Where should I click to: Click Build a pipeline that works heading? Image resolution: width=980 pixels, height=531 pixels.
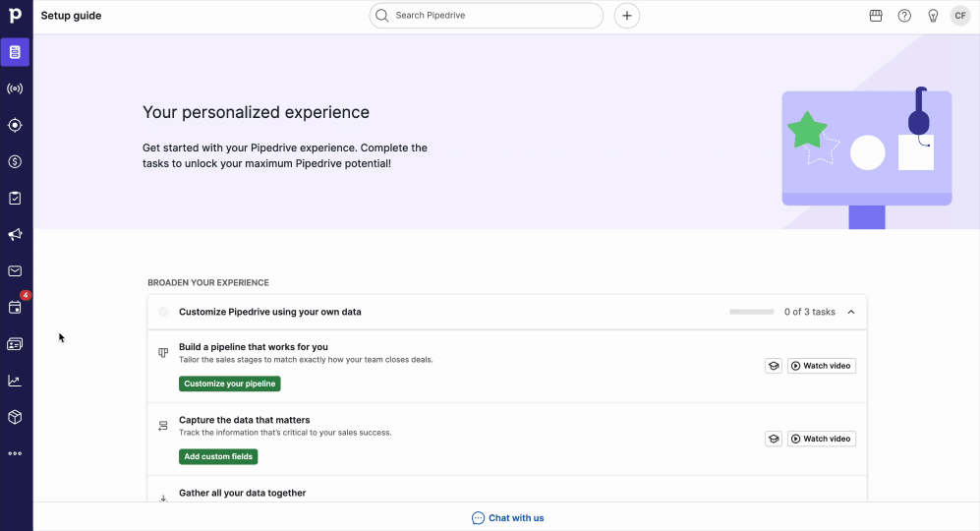(x=254, y=346)
